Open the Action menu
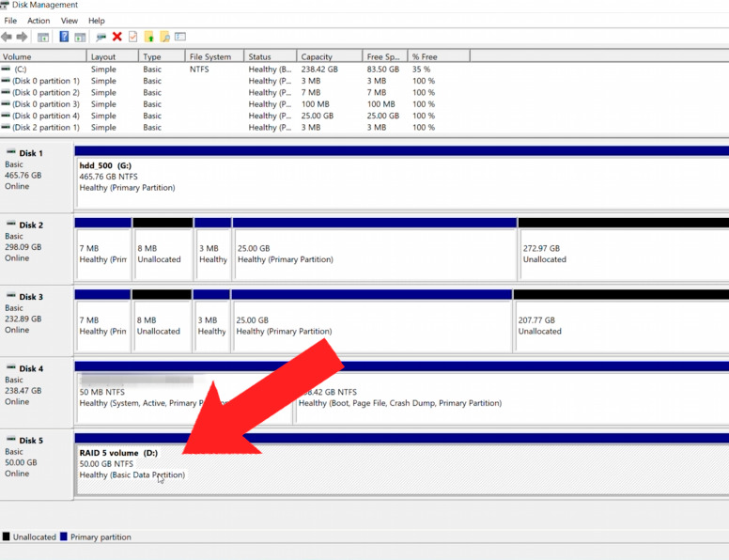 point(39,21)
